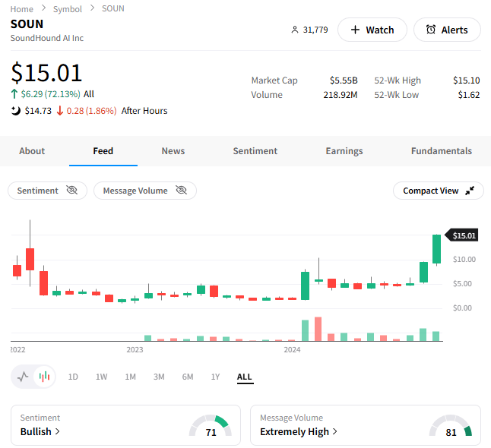Click the after hours moon icon
491x448 pixels.
(x=16, y=111)
